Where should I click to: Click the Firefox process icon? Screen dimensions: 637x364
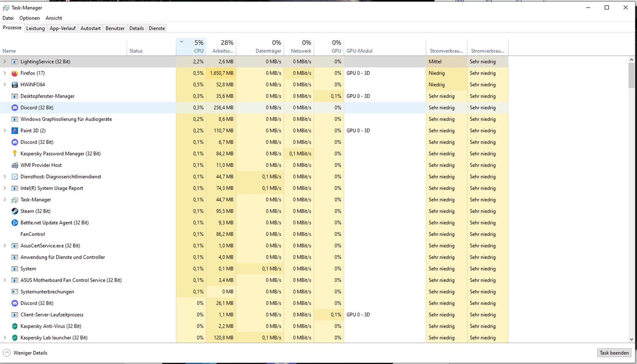(x=14, y=73)
